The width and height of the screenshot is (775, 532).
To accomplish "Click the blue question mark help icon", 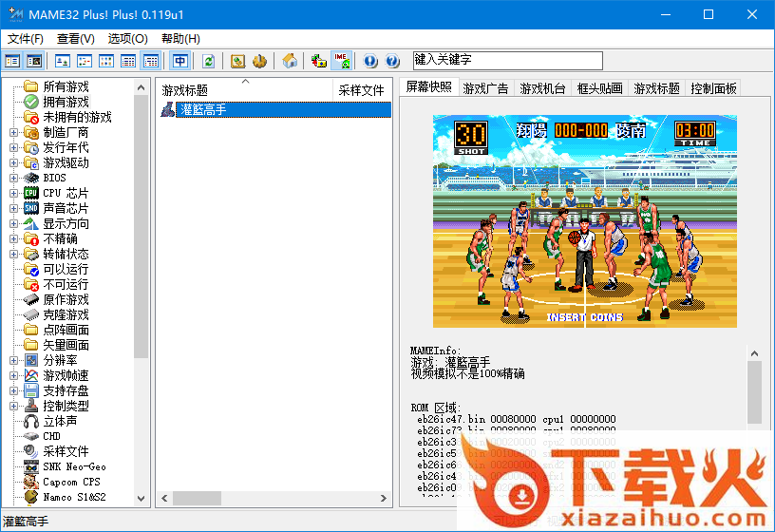I will point(392,62).
